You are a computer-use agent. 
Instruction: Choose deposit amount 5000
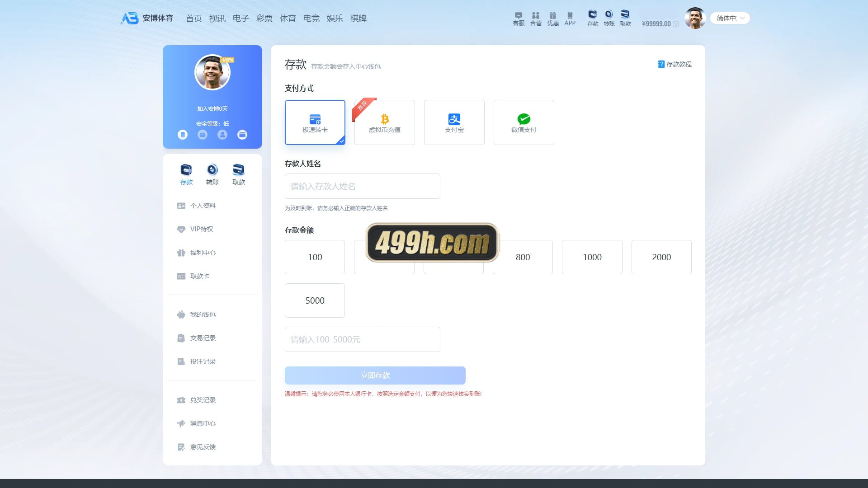315,300
